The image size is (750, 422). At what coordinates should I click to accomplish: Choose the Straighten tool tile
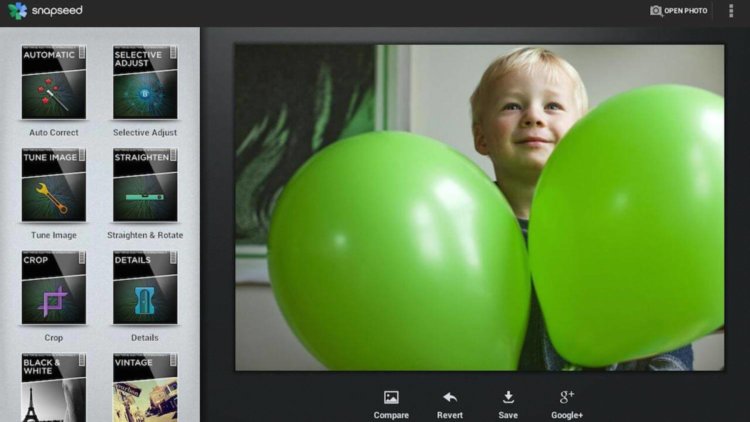[145, 185]
